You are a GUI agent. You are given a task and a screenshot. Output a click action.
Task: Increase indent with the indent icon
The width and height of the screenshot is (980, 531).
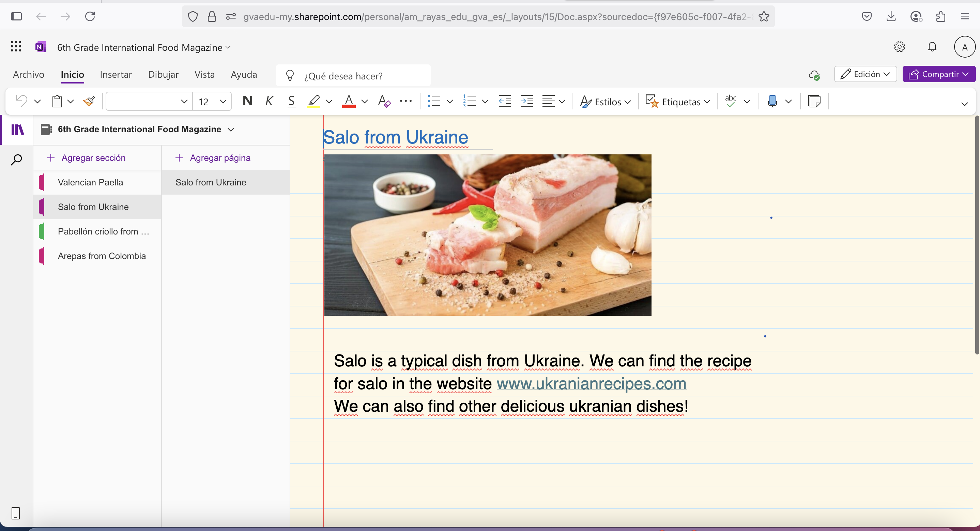[526, 101]
